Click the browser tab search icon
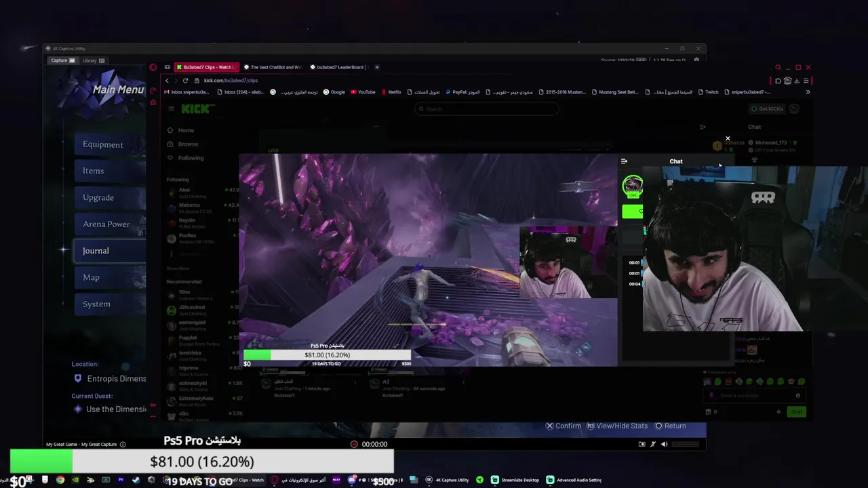The width and height of the screenshot is (868, 488). (x=778, y=67)
